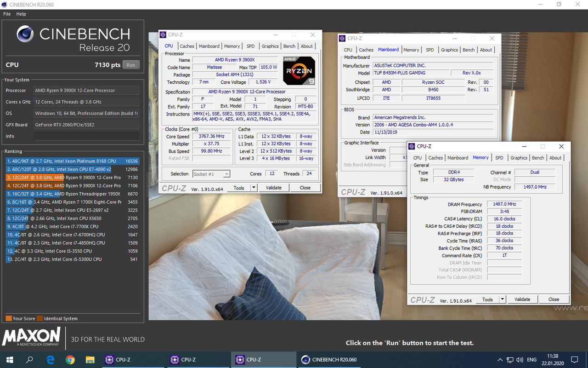Open About tab in CPU window
588x368 pixels.
point(307,46)
